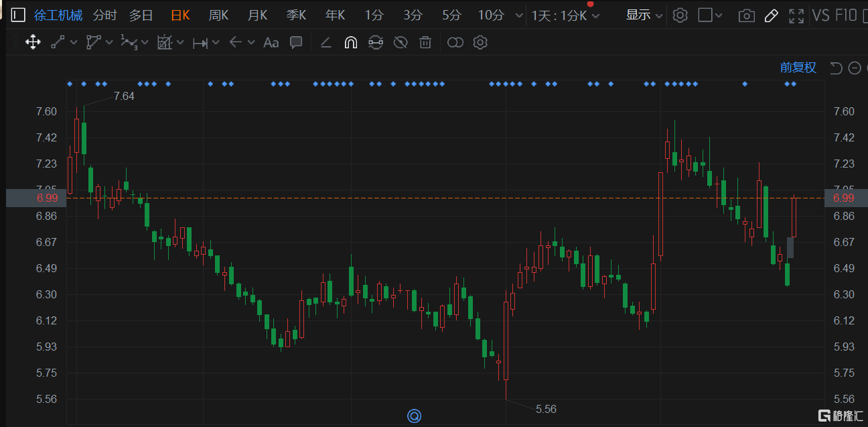Click the VS compare button
This screenshot has width=868, height=427.
coord(821,15)
